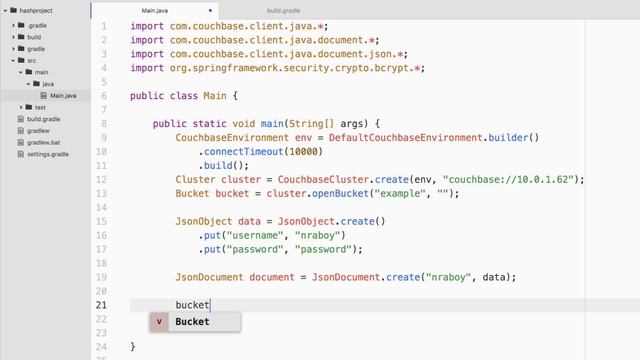Expand the build folder arrow
The height and width of the screenshot is (360, 640).
click(x=13, y=37)
